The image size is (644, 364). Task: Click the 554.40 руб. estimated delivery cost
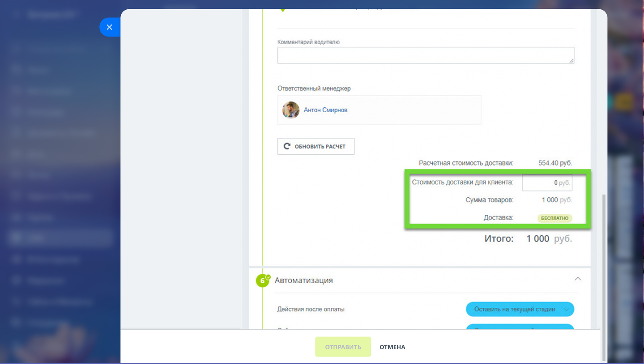(x=555, y=163)
